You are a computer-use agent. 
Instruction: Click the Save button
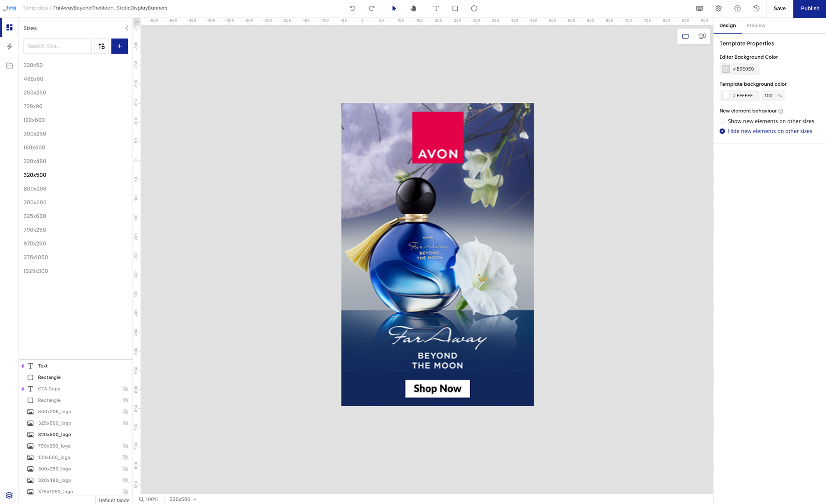(x=779, y=8)
